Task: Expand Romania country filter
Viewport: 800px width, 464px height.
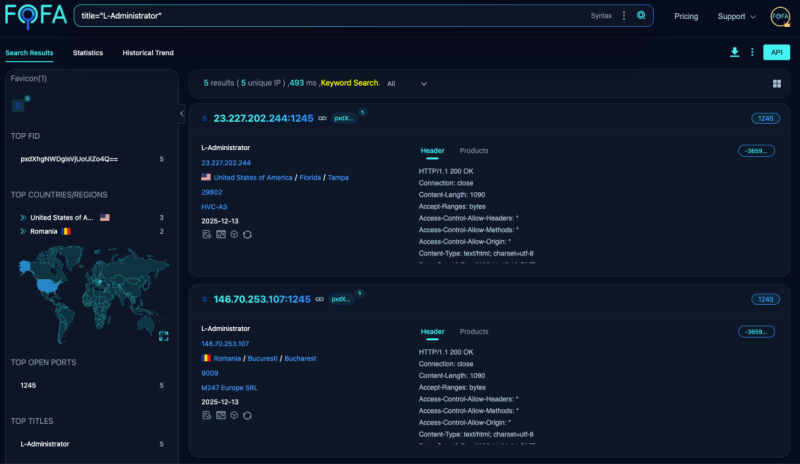Action: (x=22, y=231)
